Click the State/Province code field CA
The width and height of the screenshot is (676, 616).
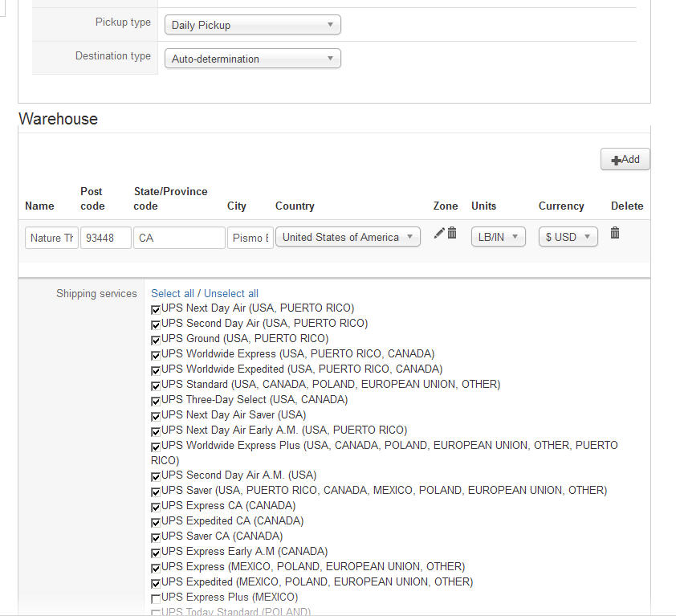click(179, 238)
